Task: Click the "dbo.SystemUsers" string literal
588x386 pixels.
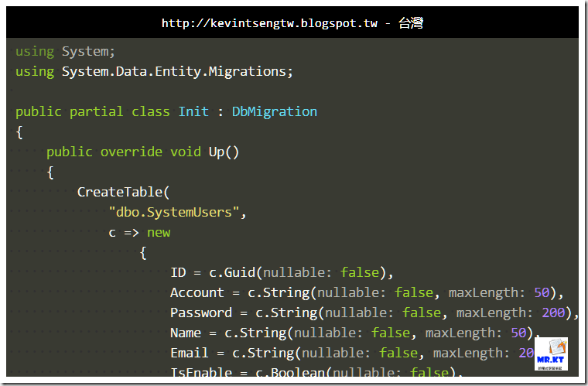Action: 173,213
